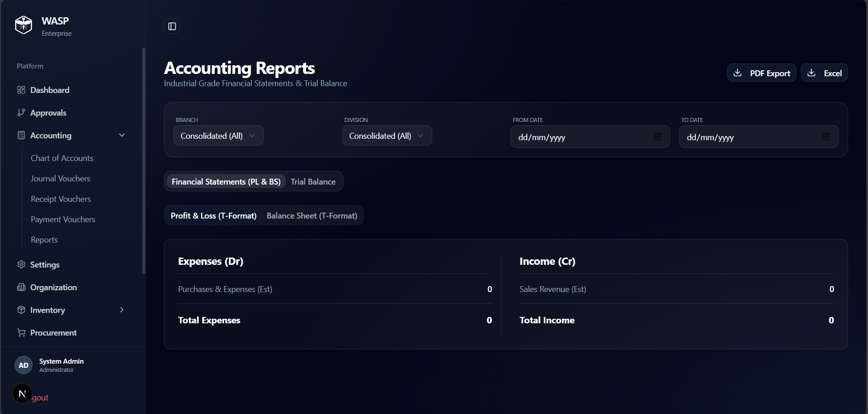This screenshot has height=414, width=868.
Task: Click the WASP Enterprise logo icon
Action: click(24, 25)
